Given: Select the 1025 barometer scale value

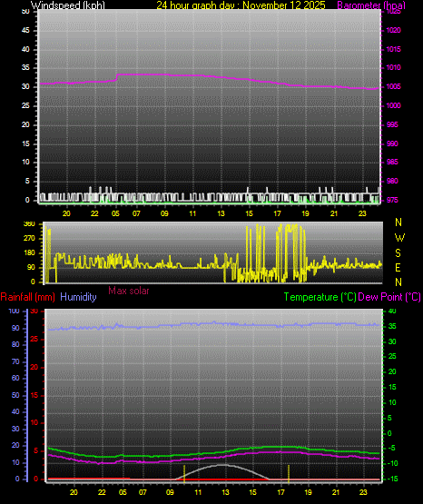Looking at the screenshot, I should [x=393, y=12].
